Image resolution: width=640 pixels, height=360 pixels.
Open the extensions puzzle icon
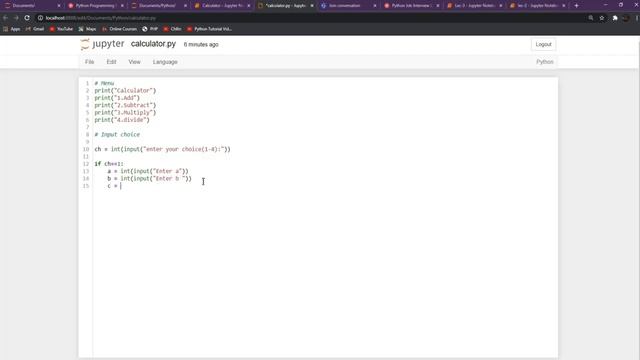click(x=615, y=18)
